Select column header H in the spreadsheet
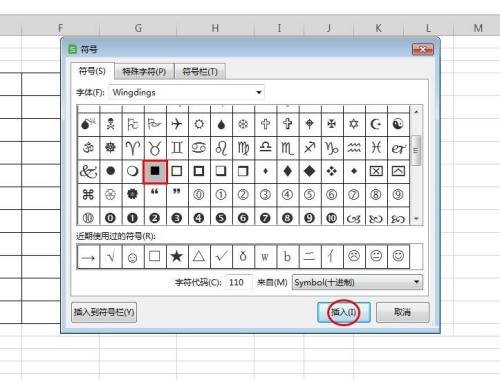500x380 pixels. tap(215, 28)
